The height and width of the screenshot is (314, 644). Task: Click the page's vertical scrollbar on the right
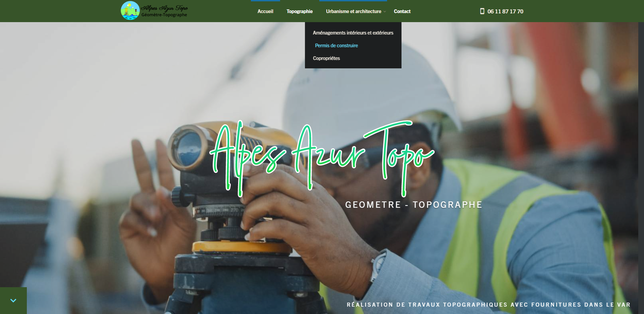(x=641, y=168)
